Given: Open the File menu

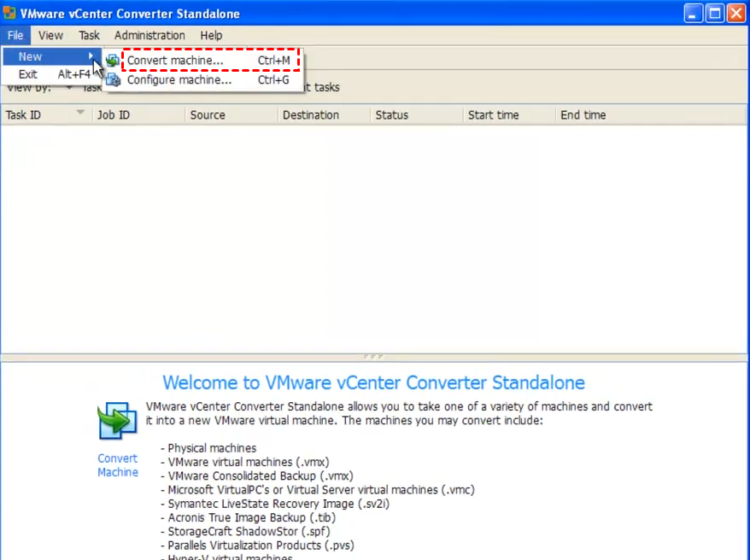Looking at the screenshot, I should click(15, 35).
